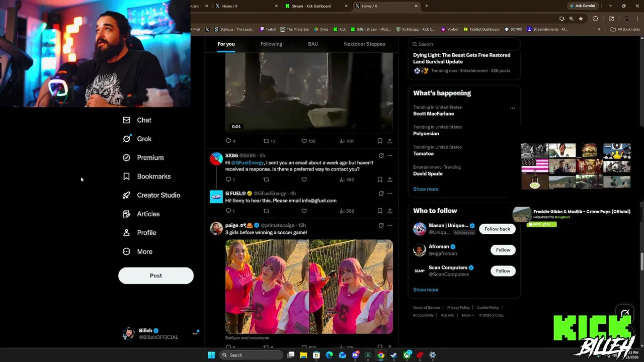The width and height of the screenshot is (644, 362).
Task: Show more under What's happening
Action: [x=426, y=189]
